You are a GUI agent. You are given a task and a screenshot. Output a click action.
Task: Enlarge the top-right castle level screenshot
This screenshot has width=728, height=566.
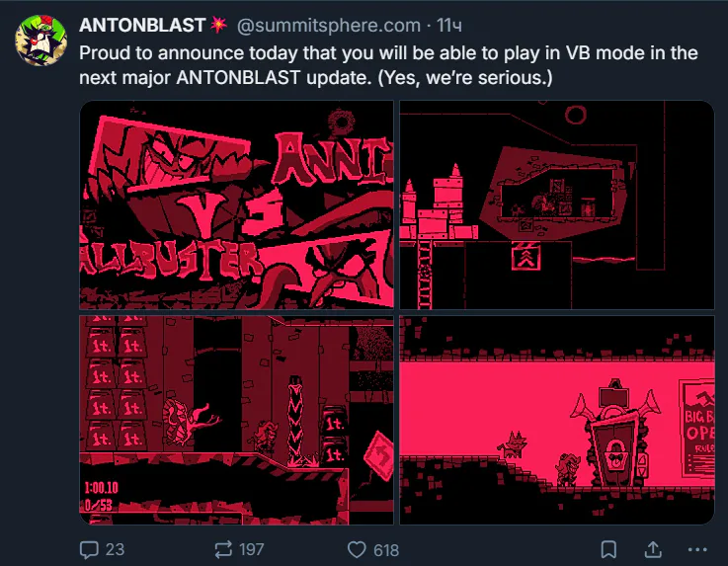coord(557,204)
